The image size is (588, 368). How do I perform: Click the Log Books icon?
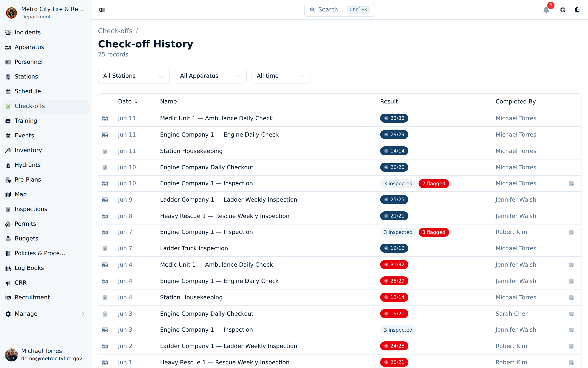[x=8, y=268]
